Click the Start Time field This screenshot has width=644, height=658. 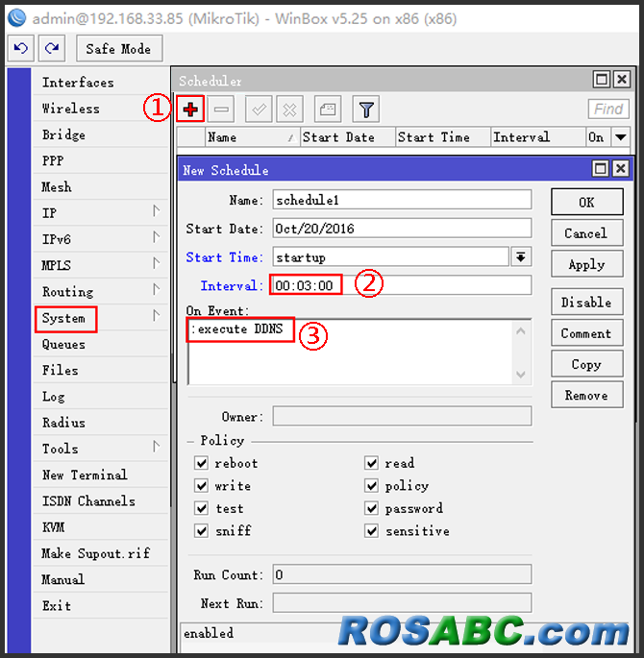pos(390,256)
